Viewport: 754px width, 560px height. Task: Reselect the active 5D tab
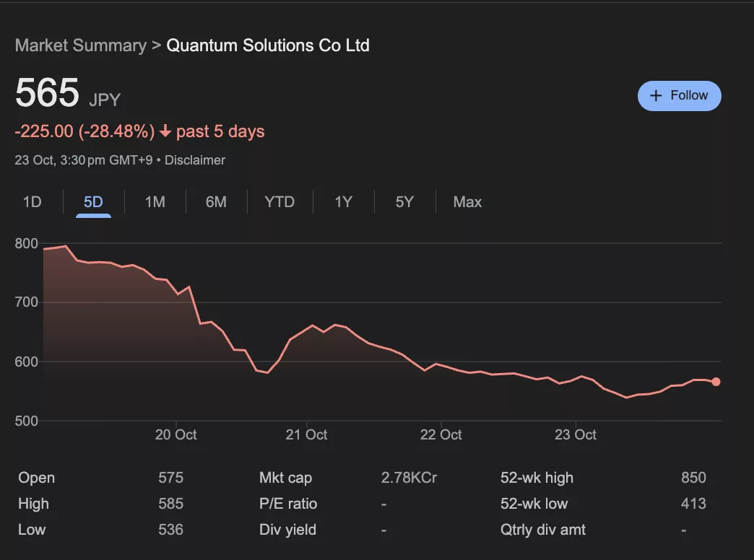pos(92,202)
